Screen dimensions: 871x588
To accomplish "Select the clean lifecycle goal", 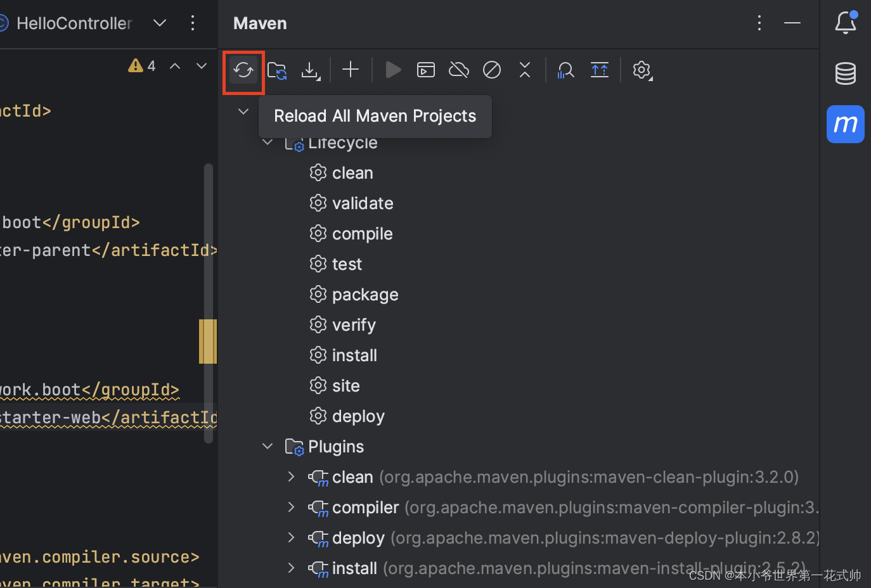I will click(341, 173).
